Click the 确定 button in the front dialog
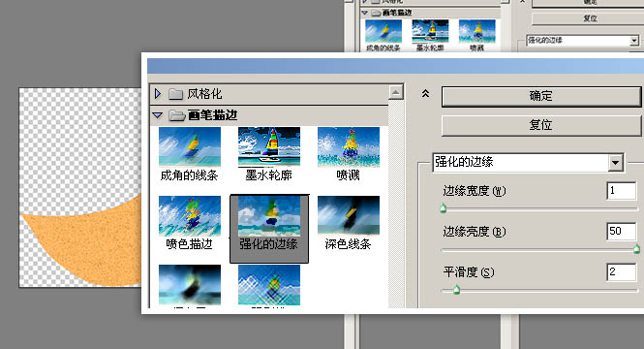 (541, 96)
